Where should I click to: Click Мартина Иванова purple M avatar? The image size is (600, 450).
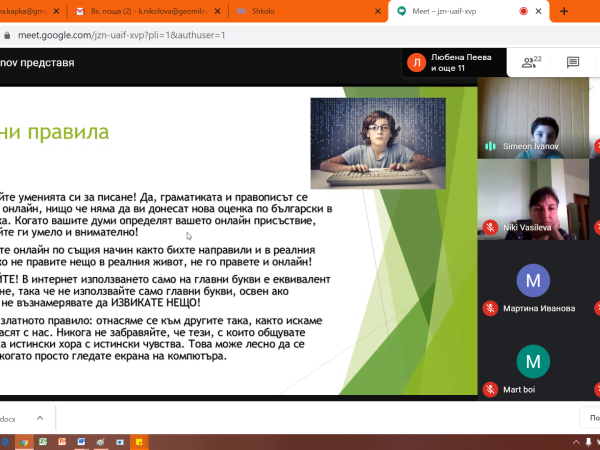533,280
